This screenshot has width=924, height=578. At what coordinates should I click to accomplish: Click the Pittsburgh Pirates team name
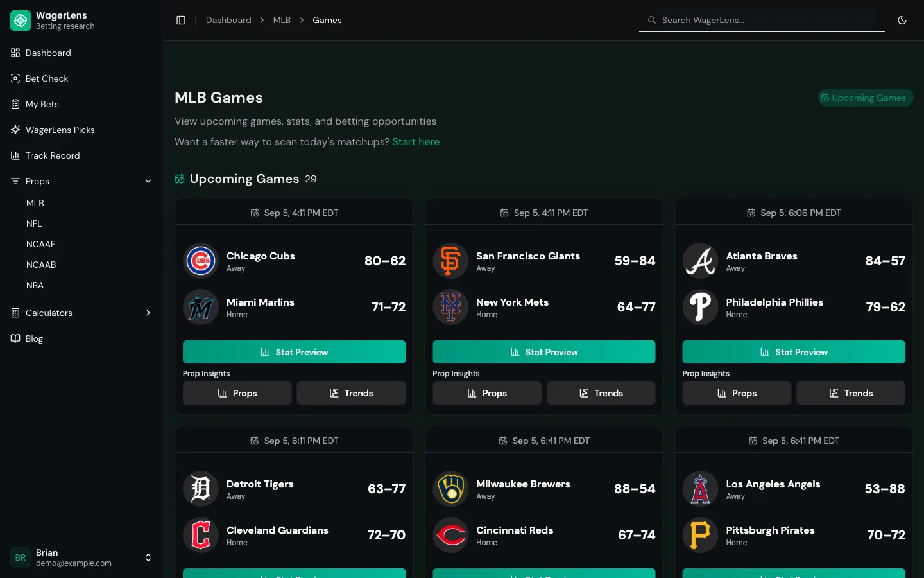770,530
